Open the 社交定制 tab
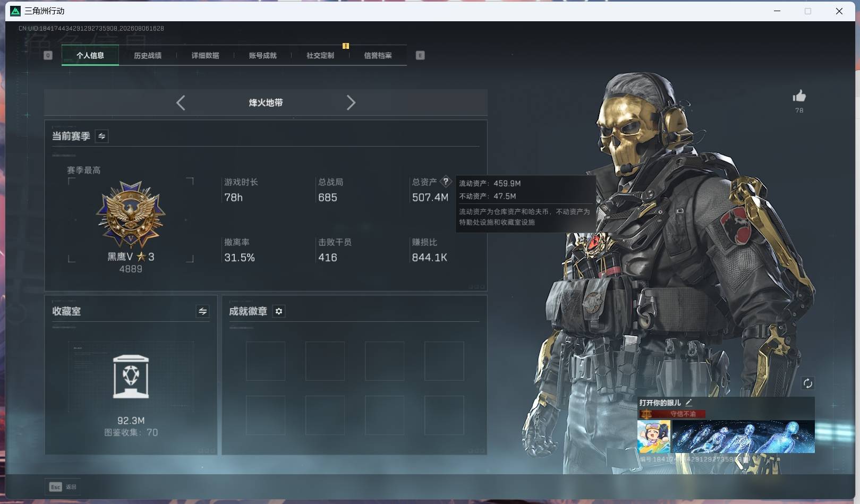The height and width of the screenshot is (504, 860). click(320, 55)
